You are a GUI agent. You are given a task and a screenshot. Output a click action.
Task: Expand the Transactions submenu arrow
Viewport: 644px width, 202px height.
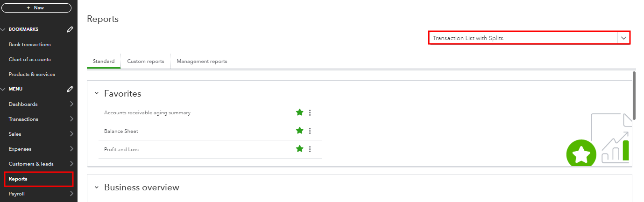[x=71, y=119]
